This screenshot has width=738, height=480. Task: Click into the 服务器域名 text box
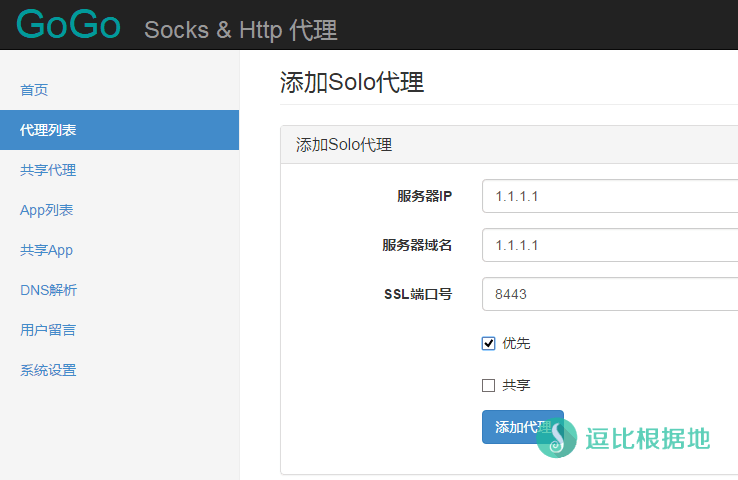(x=610, y=245)
